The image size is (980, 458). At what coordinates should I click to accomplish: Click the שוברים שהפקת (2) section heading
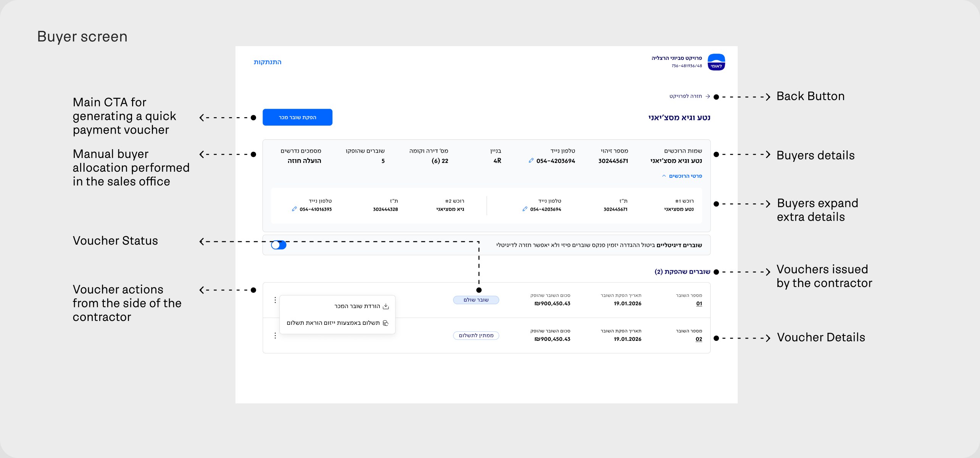(682, 272)
